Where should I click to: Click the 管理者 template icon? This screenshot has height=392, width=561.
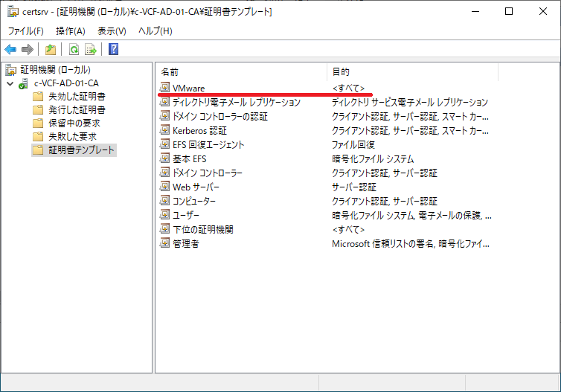164,243
